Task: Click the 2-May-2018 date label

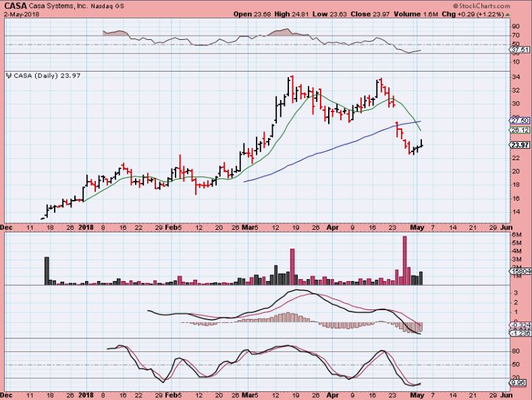Action: [22, 14]
